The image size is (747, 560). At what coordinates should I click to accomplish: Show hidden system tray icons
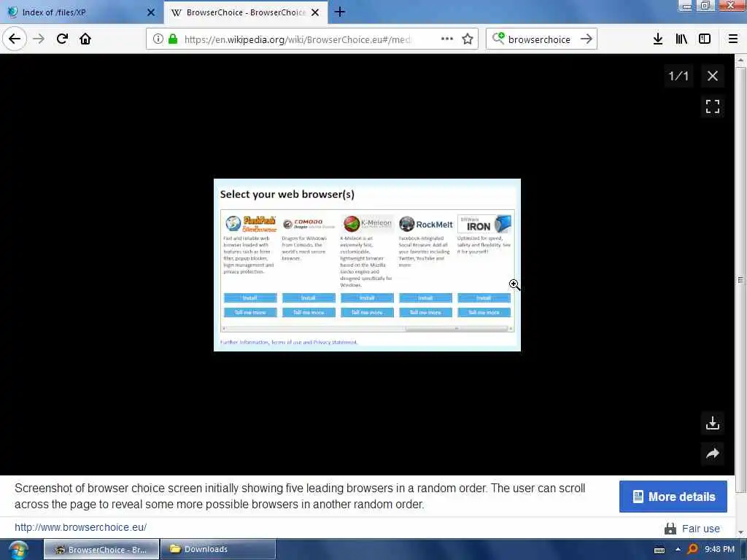point(678,550)
